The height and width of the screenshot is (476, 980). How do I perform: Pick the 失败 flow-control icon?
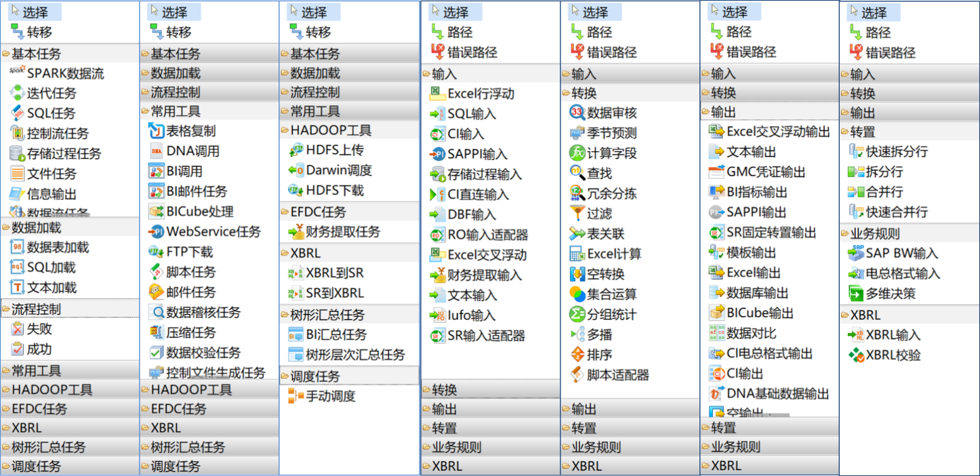point(17,329)
